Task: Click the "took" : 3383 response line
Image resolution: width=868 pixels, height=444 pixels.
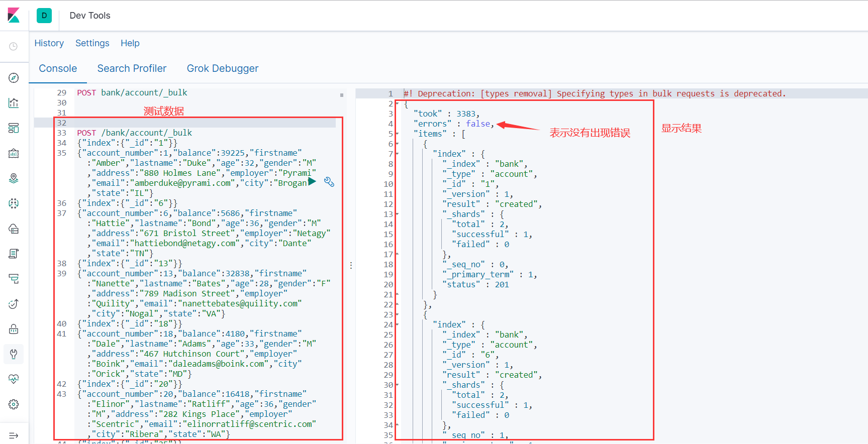Action: pos(446,114)
